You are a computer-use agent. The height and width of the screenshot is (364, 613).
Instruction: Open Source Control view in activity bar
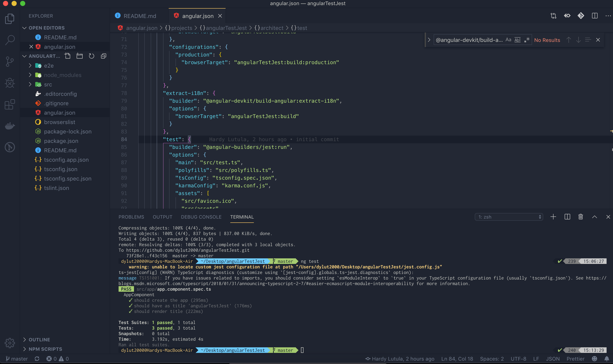[10, 62]
